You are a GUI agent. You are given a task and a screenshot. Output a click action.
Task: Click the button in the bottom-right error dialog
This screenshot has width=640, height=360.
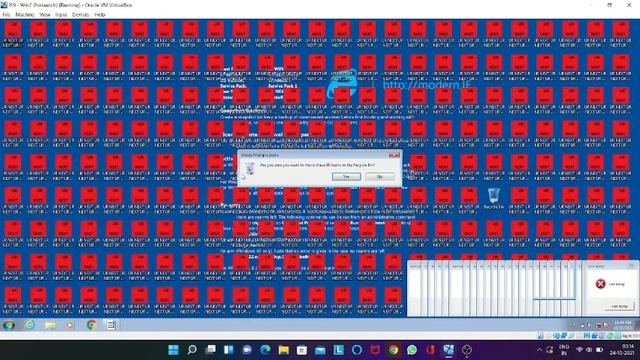click(619, 306)
